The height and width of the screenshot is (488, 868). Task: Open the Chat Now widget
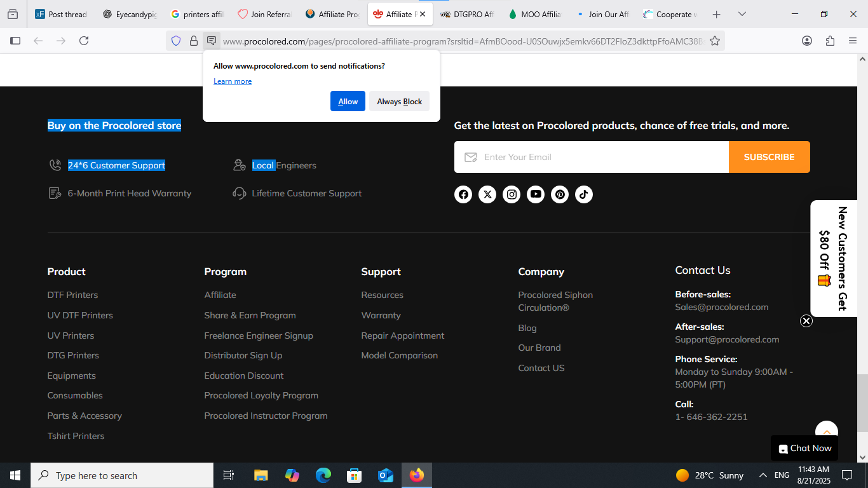tap(804, 448)
